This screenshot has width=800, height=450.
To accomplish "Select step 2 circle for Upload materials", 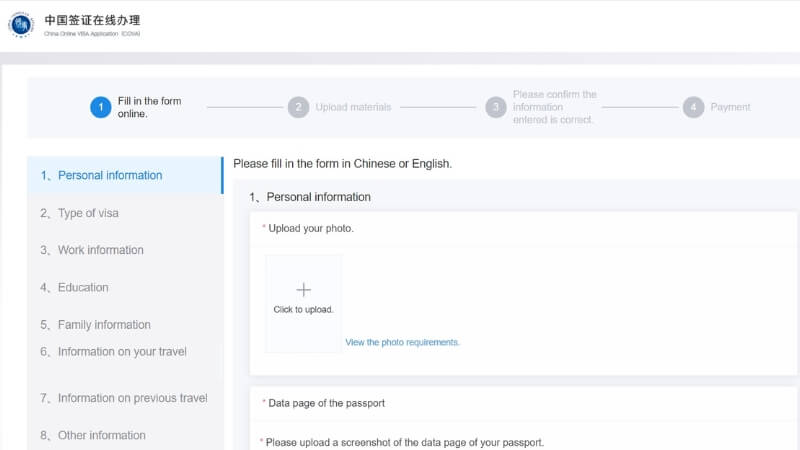I will coord(298,107).
